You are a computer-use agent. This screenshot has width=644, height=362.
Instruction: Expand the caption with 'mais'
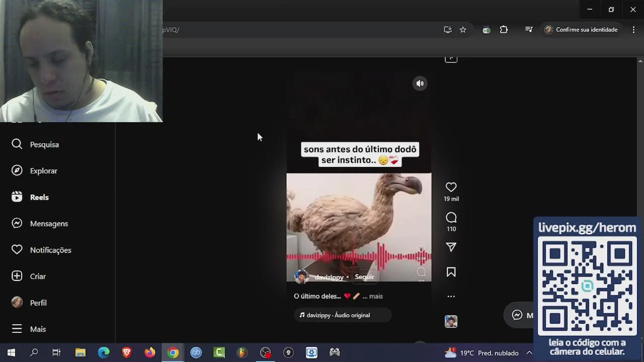point(376,296)
